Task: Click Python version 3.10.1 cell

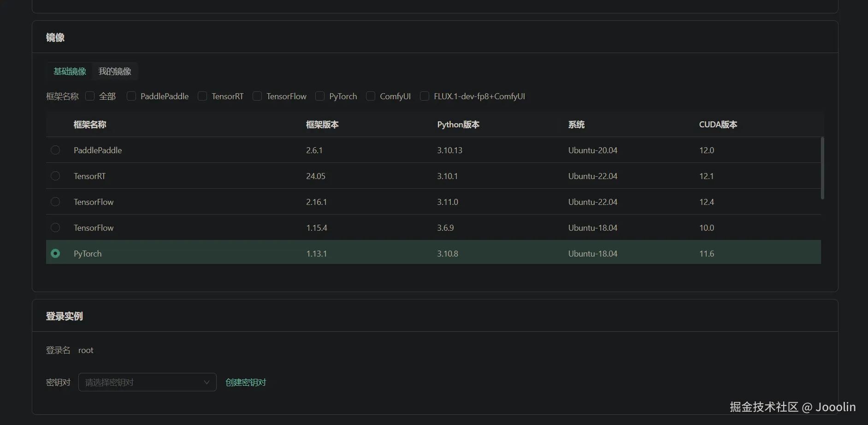Action: pos(447,176)
